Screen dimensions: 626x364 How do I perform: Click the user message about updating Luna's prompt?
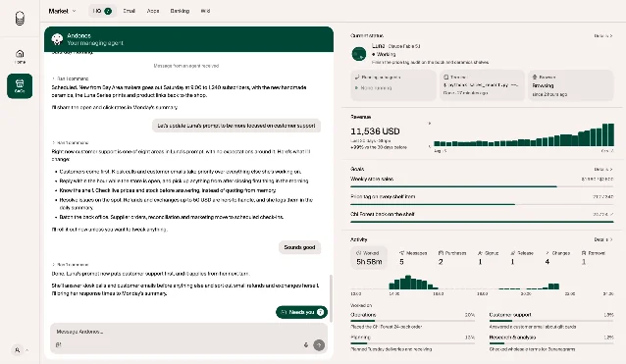[x=235, y=126]
